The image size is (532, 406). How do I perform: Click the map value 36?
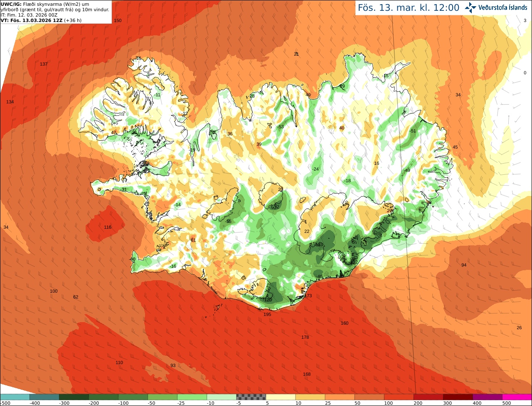[230, 134]
